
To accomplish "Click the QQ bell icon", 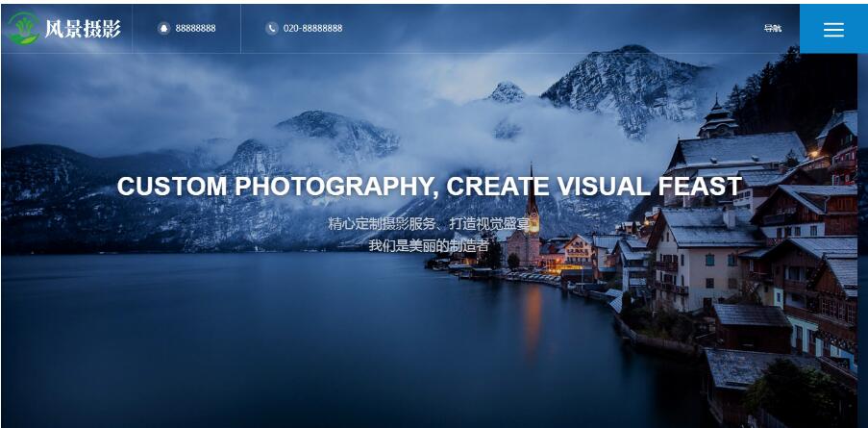I will [x=163, y=28].
